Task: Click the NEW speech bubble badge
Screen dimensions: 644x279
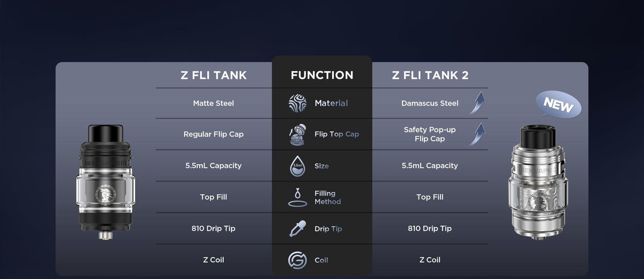Action: pos(558,105)
